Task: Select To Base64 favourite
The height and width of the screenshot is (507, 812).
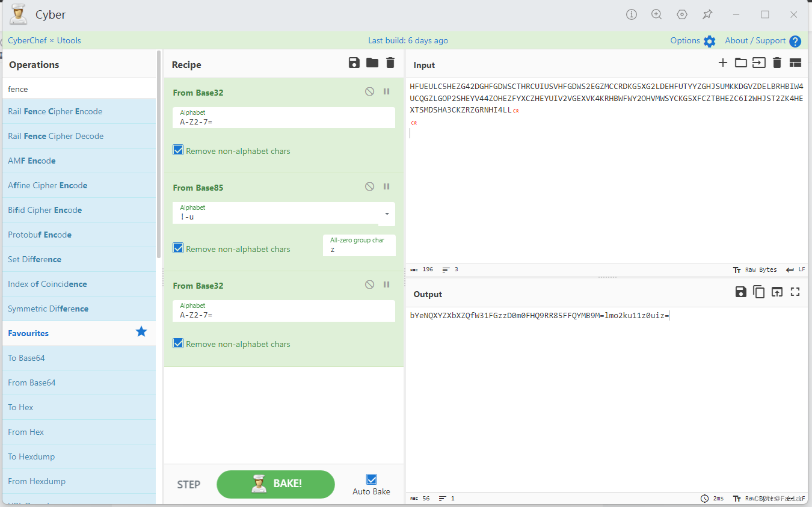Action: point(79,358)
